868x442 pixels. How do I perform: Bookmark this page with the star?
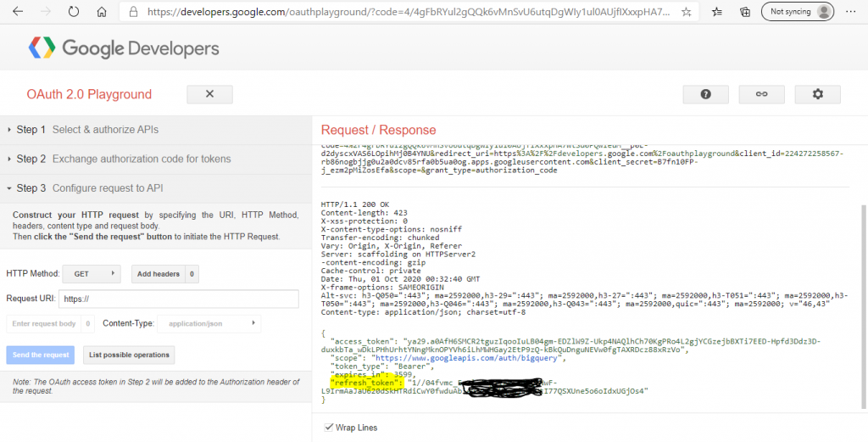[686, 12]
